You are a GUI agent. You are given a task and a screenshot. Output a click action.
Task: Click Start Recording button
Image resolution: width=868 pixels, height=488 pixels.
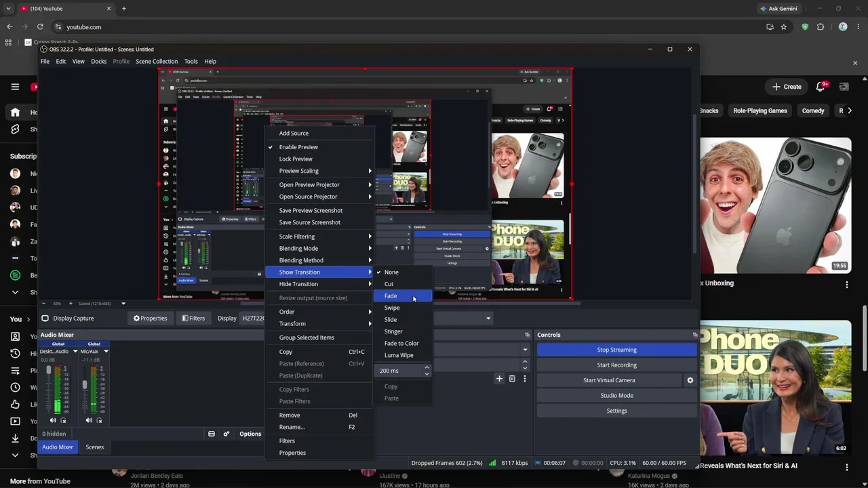click(x=616, y=365)
